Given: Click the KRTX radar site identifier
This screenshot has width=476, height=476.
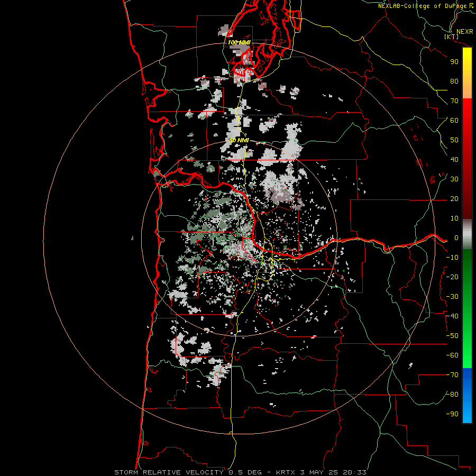Looking at the screenshot, I should click(286, 472).
